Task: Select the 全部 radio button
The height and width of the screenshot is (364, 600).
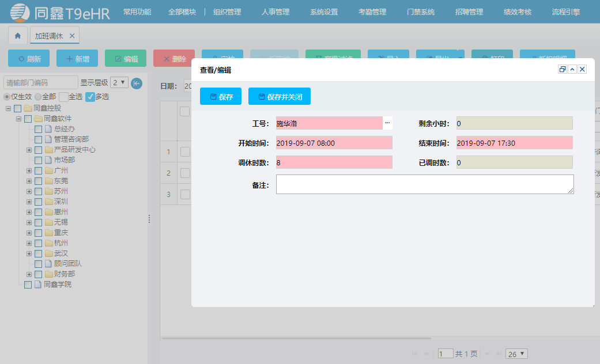Action: [x=37, y=96]
